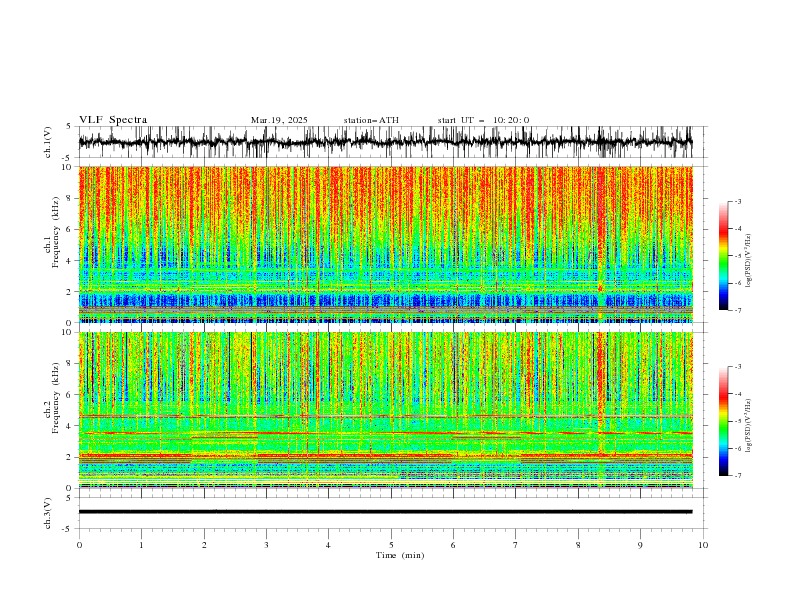
Task: Click the '-7' value on lower colorbar
Action: point(738,475)
